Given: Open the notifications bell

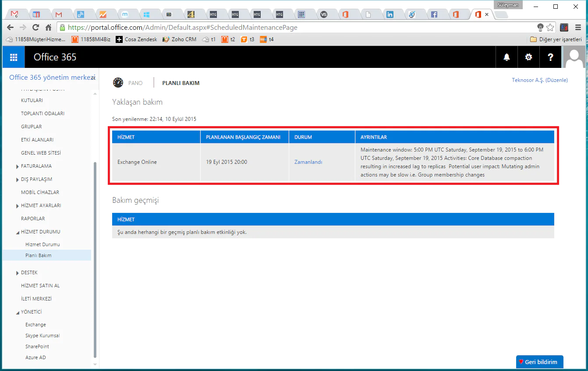Looking at the screenshot, I should (507, 57).
